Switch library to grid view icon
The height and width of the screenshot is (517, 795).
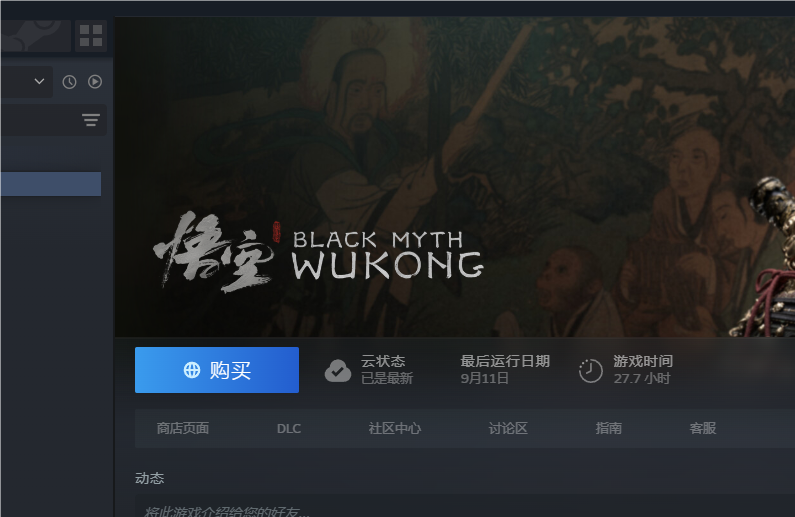point(91,35)
